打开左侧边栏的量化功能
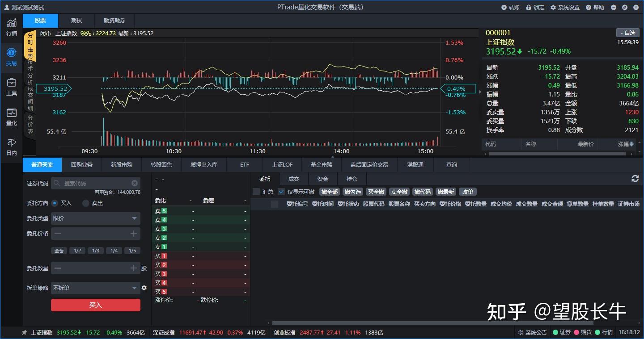Viewport: 644px width, 339px height. pyautogui.click(x=11, y=118)
